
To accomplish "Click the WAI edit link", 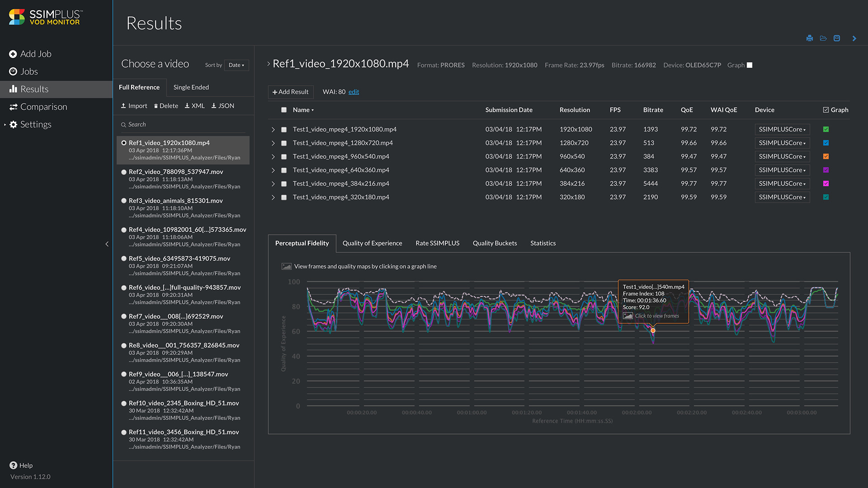I will [354, 92].
